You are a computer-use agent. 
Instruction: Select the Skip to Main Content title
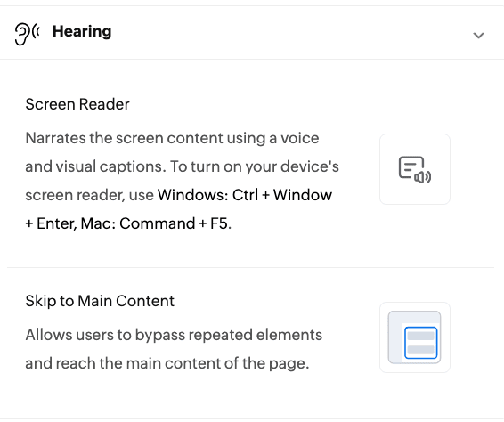point(100,301)
